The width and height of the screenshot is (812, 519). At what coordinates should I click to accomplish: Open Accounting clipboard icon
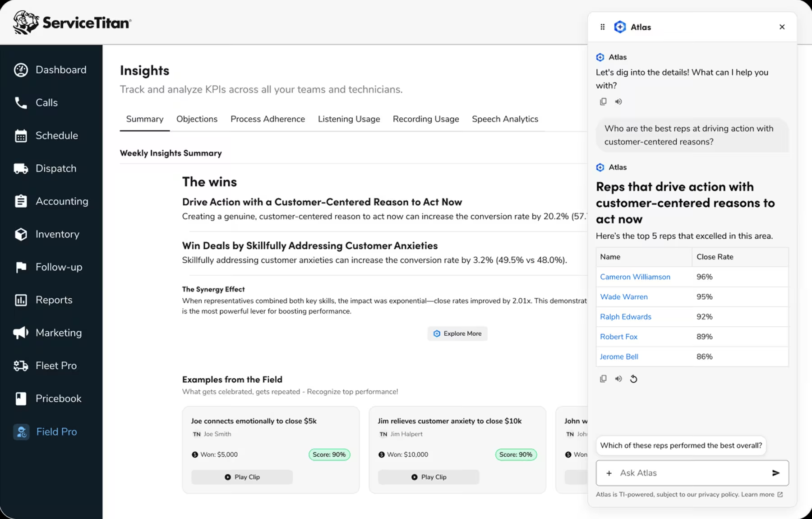21,201
